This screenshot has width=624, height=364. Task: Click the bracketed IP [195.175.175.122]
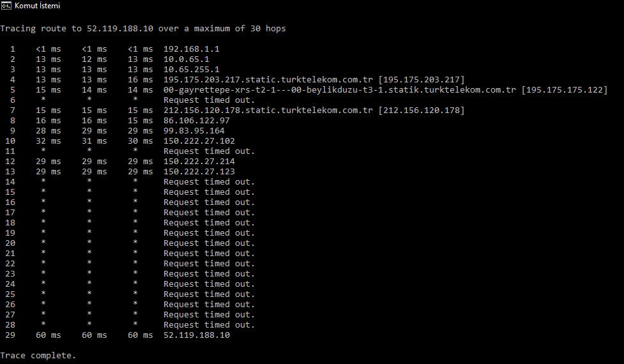[565, 90]
